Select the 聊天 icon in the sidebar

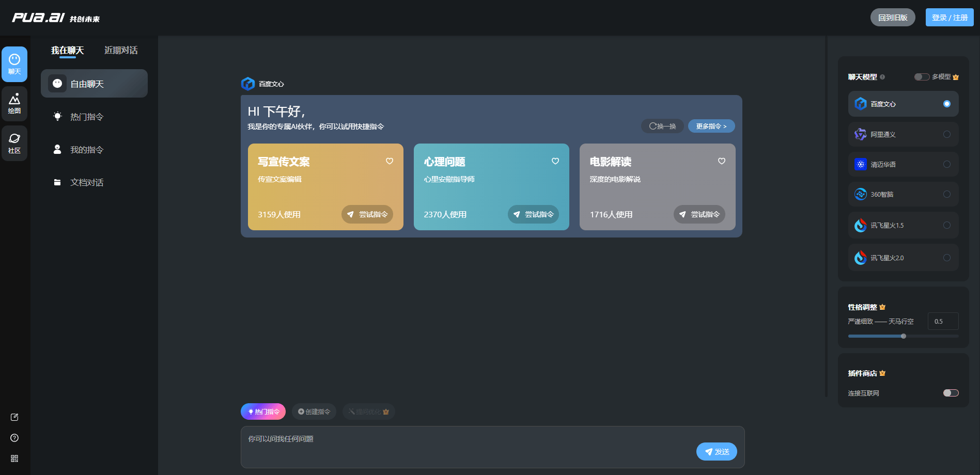tap(14, 64)
